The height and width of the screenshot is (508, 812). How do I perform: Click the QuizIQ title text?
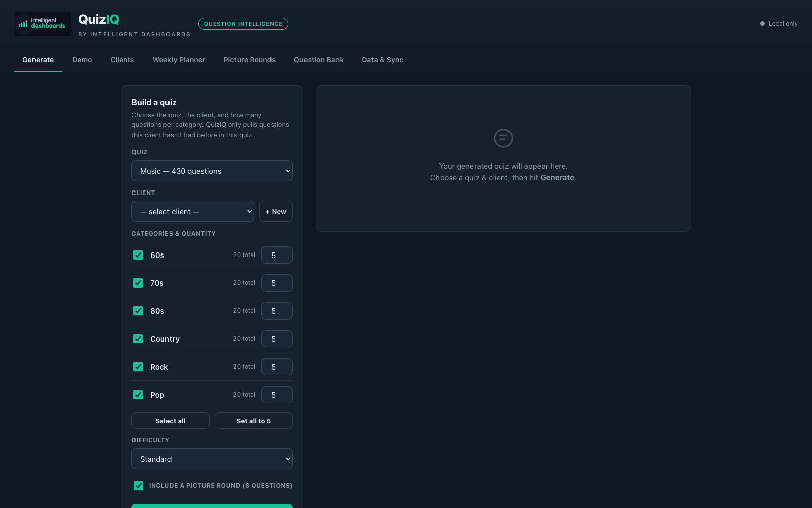click(x=98, y=19)
